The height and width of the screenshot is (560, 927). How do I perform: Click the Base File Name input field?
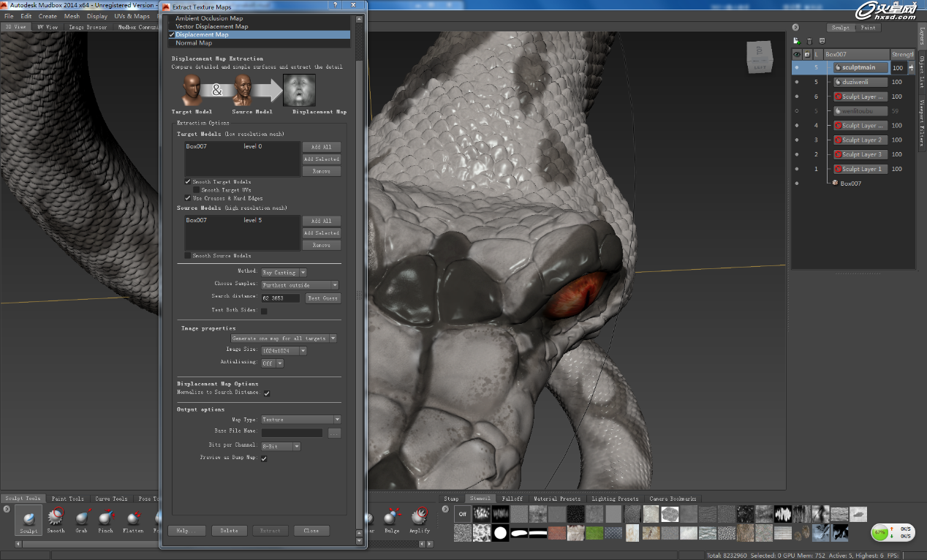pyautogui.click(x=292, y=433)
